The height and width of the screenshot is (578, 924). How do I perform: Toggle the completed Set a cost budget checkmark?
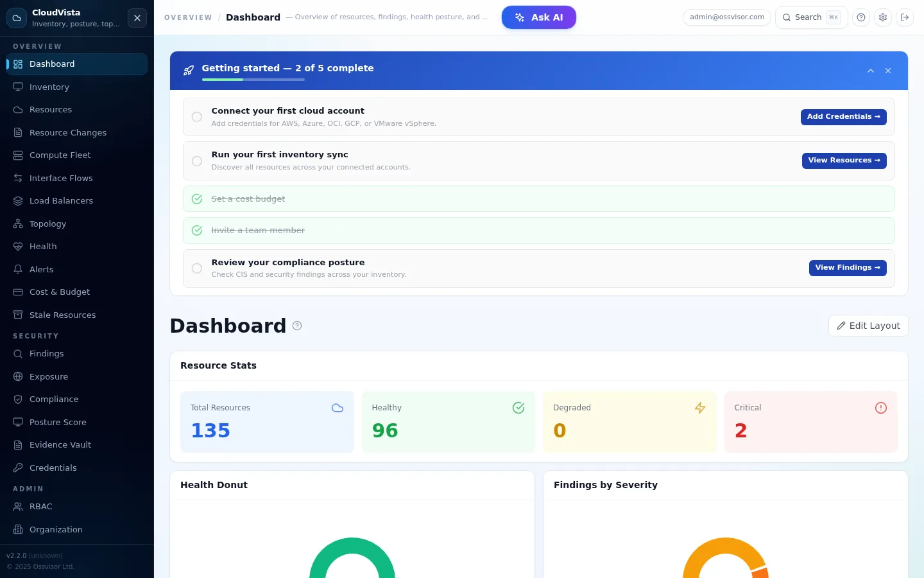(x=197, y=199)
